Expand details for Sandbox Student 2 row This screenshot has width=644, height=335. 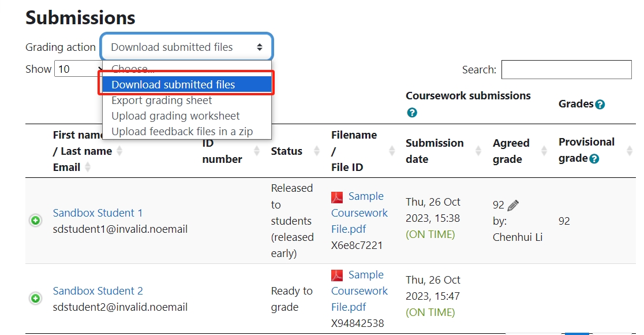[x=36, y=299]
